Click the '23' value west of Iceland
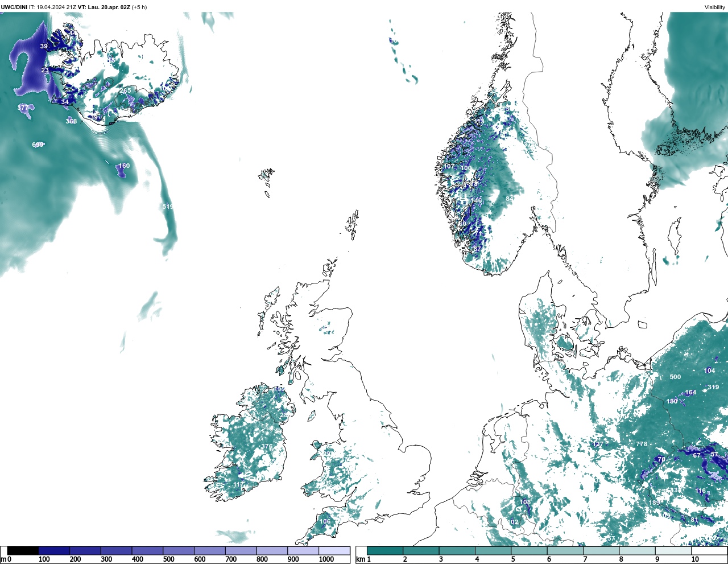 coord(45,70)
